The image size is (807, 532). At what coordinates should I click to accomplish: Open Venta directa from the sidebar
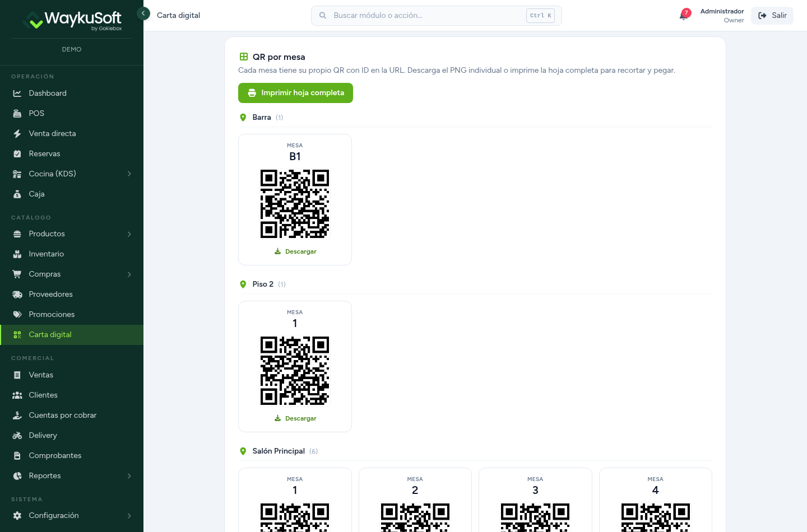72,134
